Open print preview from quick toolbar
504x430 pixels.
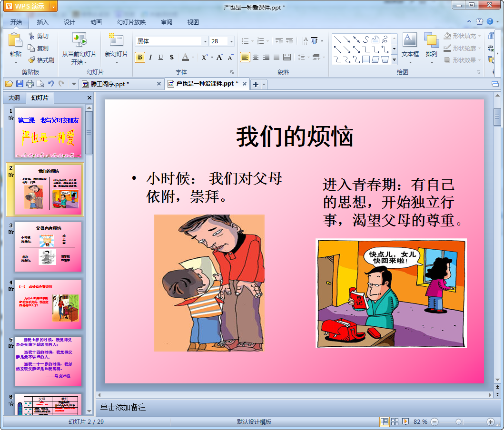pyautogui.click(x=40, y=84)
